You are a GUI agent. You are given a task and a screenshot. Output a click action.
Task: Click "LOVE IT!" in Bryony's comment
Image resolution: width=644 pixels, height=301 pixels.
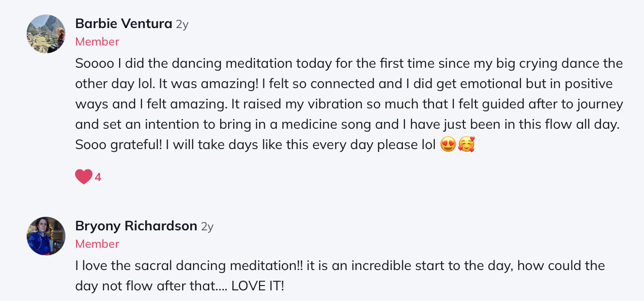(x=258, y=286)
